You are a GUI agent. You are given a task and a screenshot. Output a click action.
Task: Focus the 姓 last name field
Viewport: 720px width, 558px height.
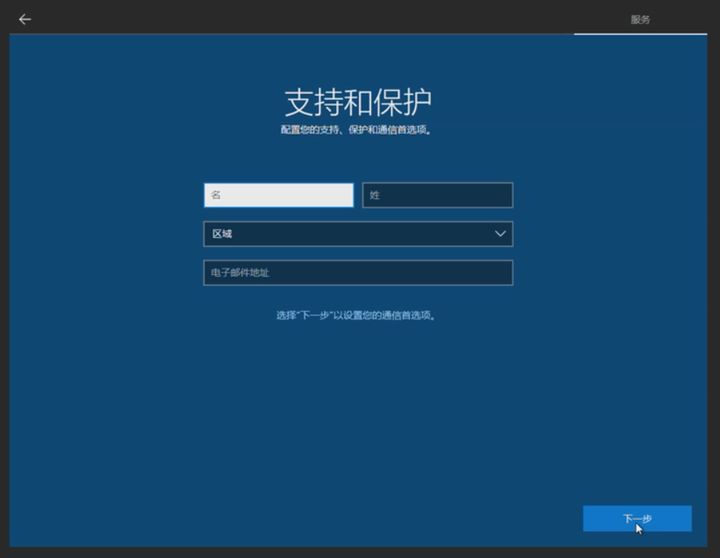437,195
